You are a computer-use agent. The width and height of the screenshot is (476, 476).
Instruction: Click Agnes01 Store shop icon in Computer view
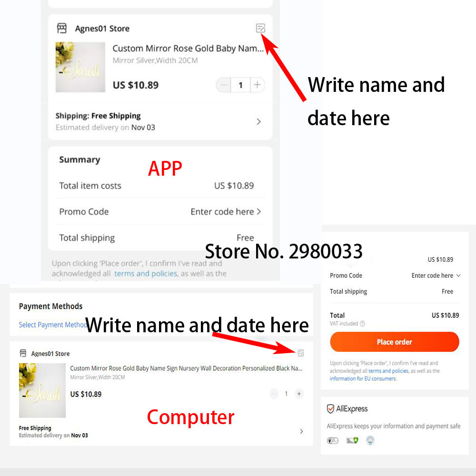click(x=23, y=353)
